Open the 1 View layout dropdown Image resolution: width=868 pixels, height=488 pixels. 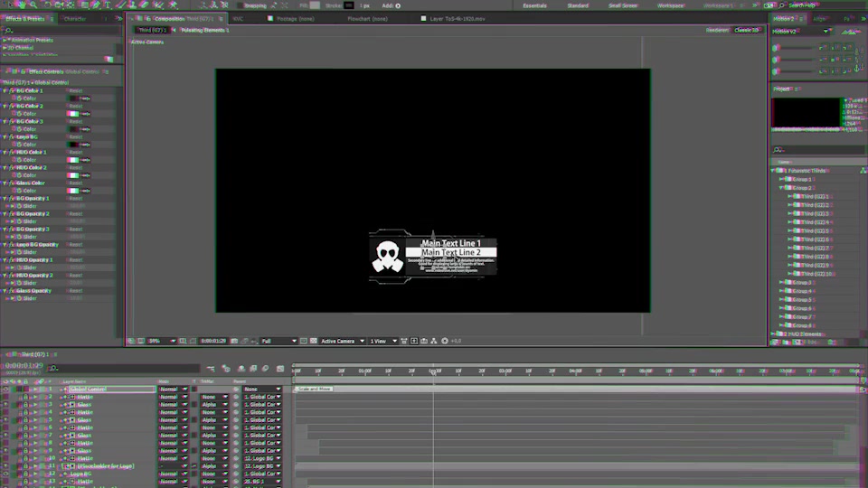point(383,341)
